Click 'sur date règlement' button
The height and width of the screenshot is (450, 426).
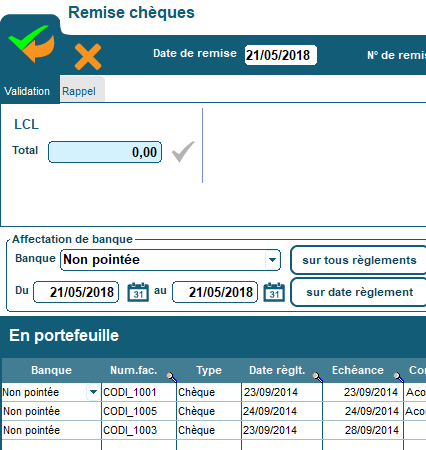(x=359, y=292)
